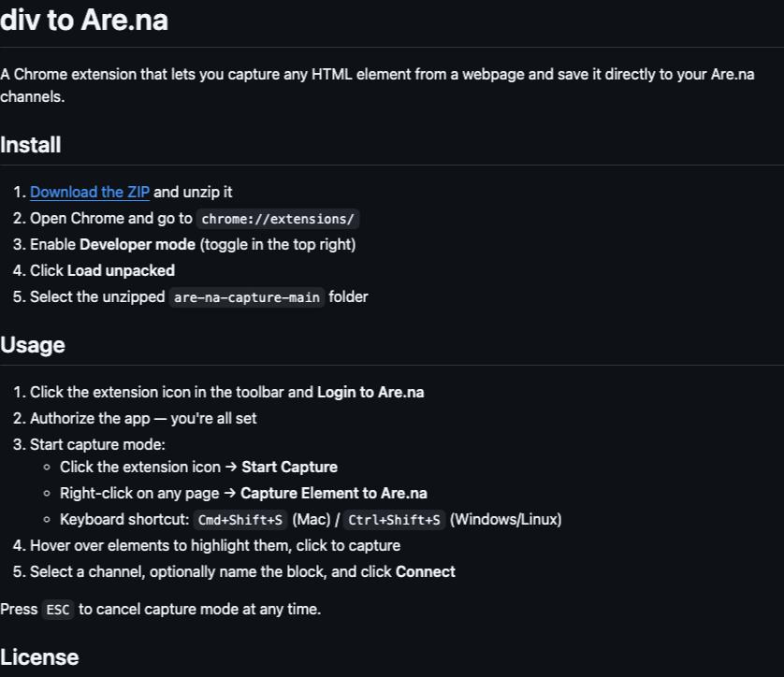Click the Usage section heading
Viewport: 784px width, 677px height.
click(x=33, y=345)
